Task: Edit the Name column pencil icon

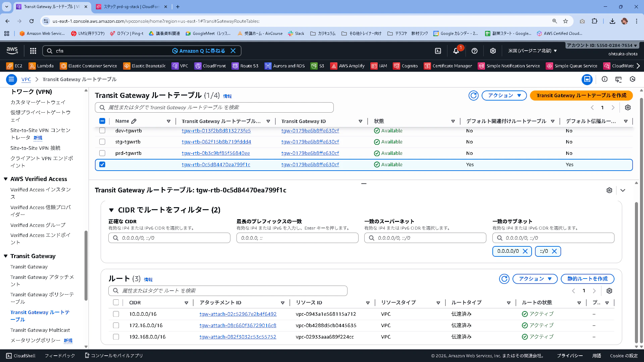Action: tap(134, 121)
